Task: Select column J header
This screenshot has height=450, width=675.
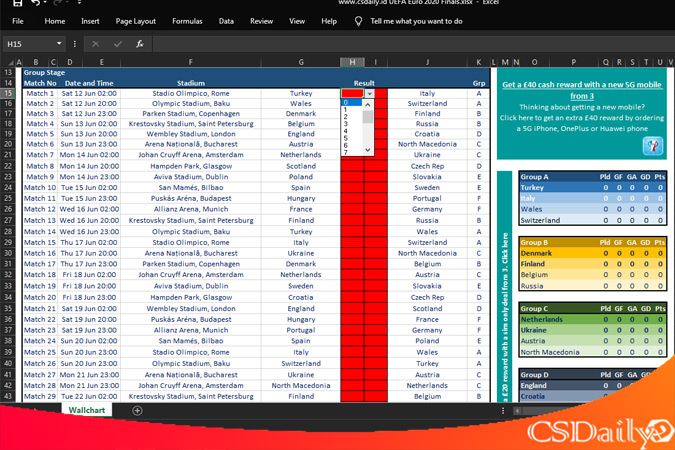Action: click(x=427, y=62)
